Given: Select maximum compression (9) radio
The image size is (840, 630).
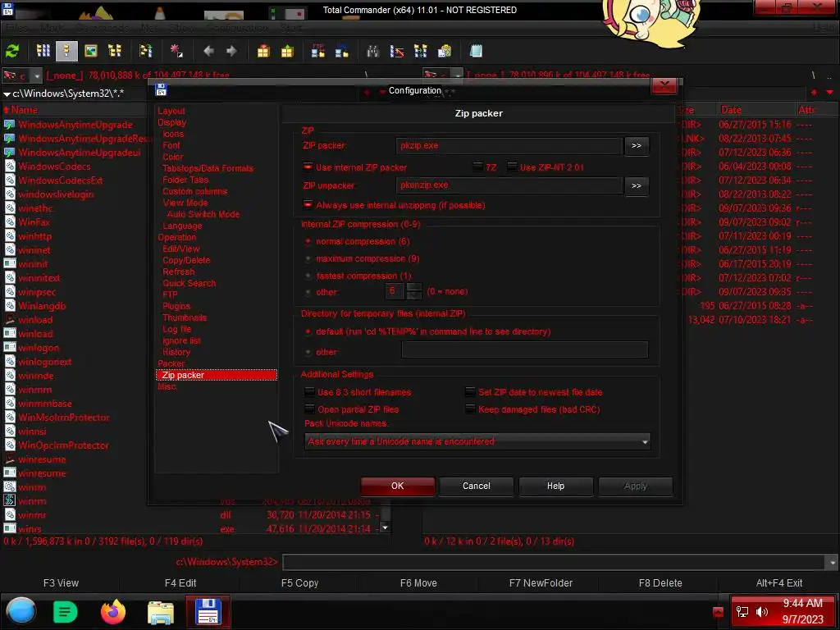Looking at the screenshot, I should click(308, 258).
